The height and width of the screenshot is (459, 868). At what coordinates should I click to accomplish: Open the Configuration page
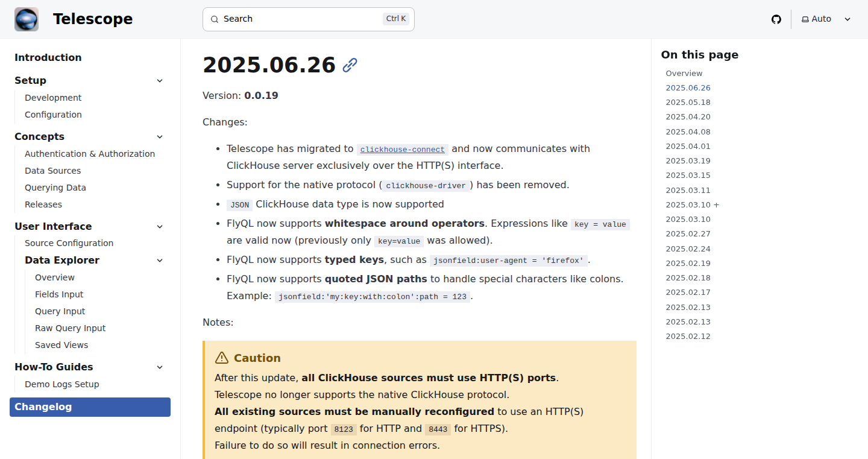pos(53,115)
